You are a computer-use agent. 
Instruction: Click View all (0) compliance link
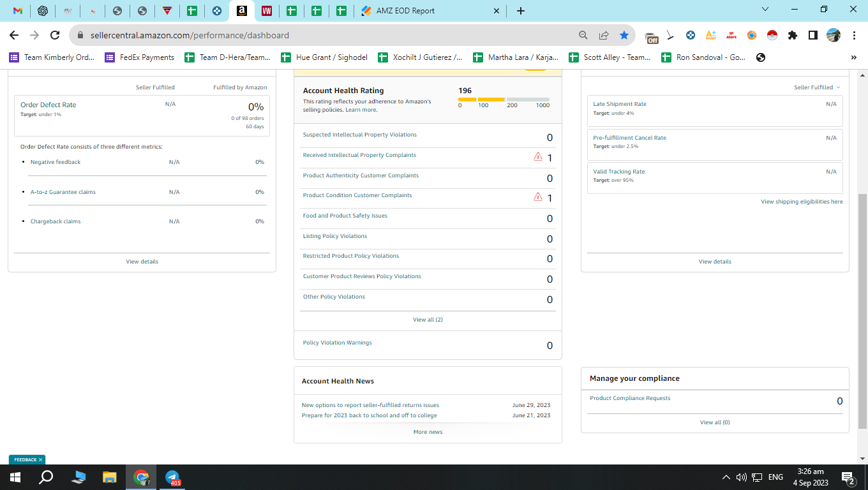715,422
